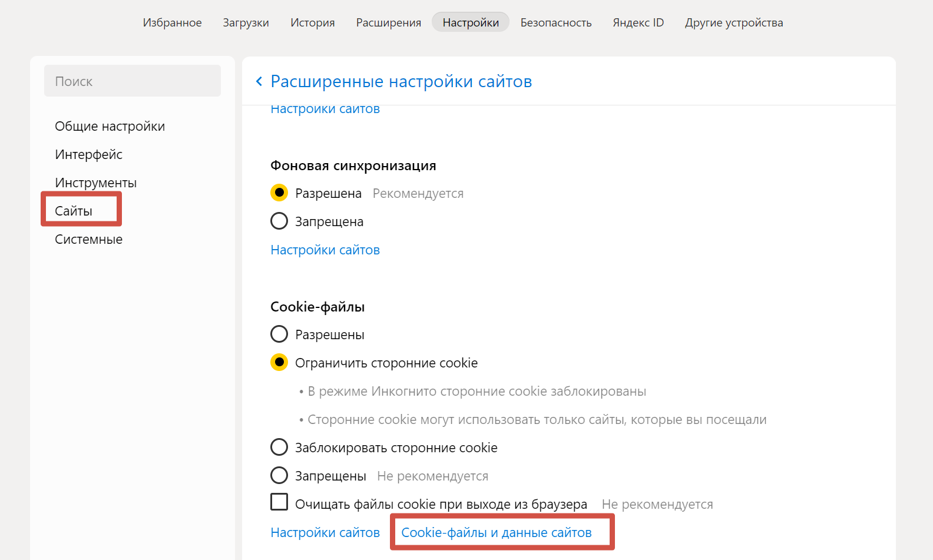
Task: Select Запрещена for background sync
Action: [x=279, y=221]
